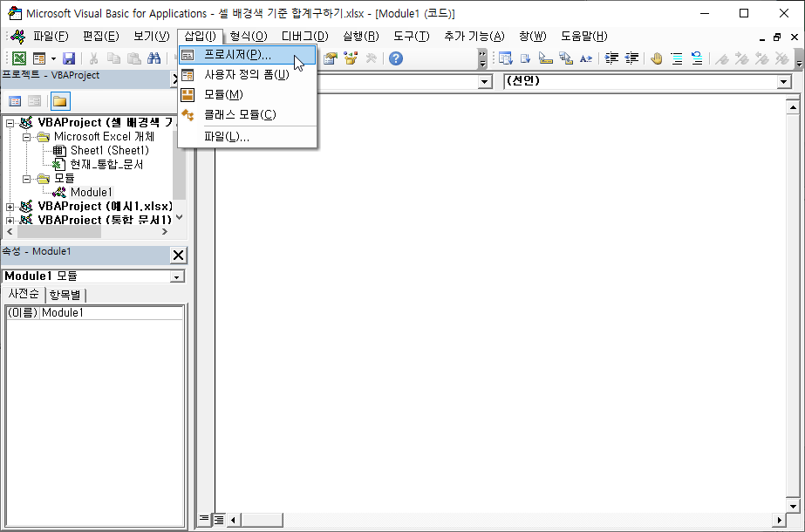This screenshot has width=805, height=532.
Task: Open the Module1 모듈 properties dropdown
Action: (177, 276)
